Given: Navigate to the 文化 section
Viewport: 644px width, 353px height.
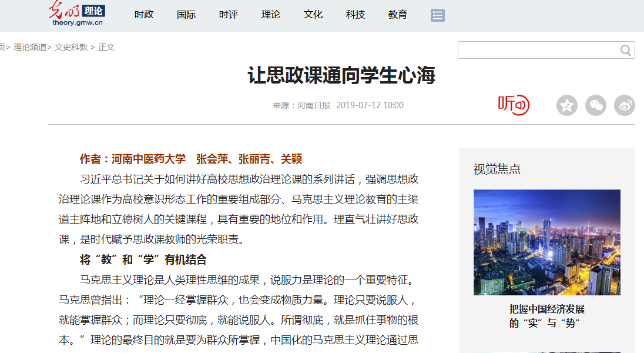Looking at the screenshot, I should [313, 15].
